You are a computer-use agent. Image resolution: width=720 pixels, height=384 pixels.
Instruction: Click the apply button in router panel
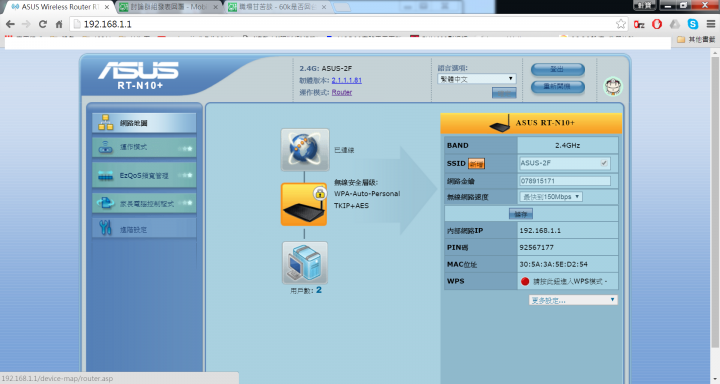(x=521, y=214)
